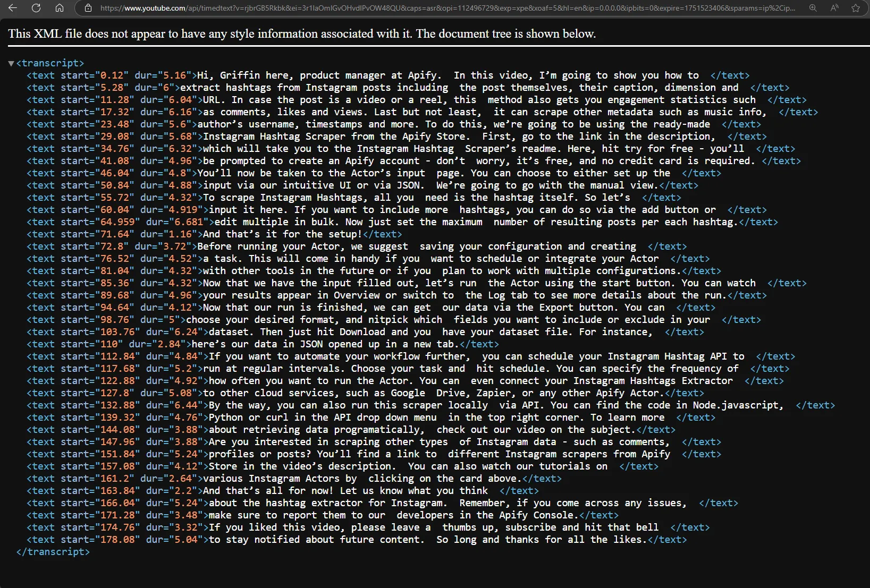Go to the Home page icon

click(60, 8)
